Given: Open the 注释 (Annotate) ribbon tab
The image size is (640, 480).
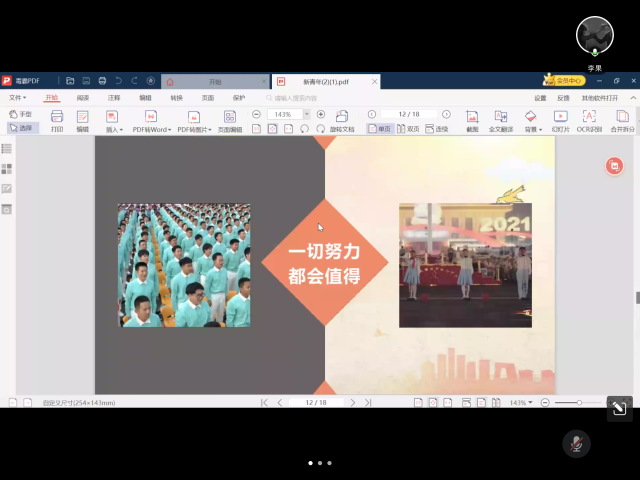Looking at the screenshot, I should tap(114, 98).
